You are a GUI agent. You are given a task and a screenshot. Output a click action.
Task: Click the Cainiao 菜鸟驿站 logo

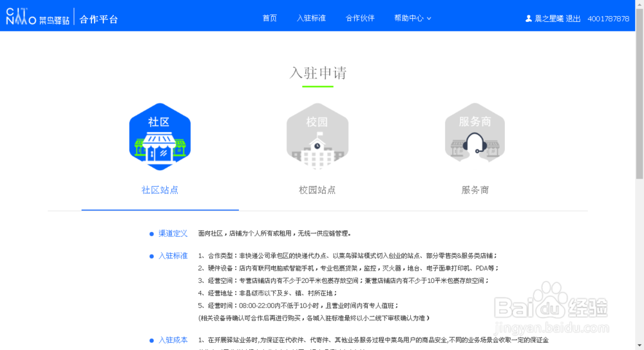click(x=37, y=17)
